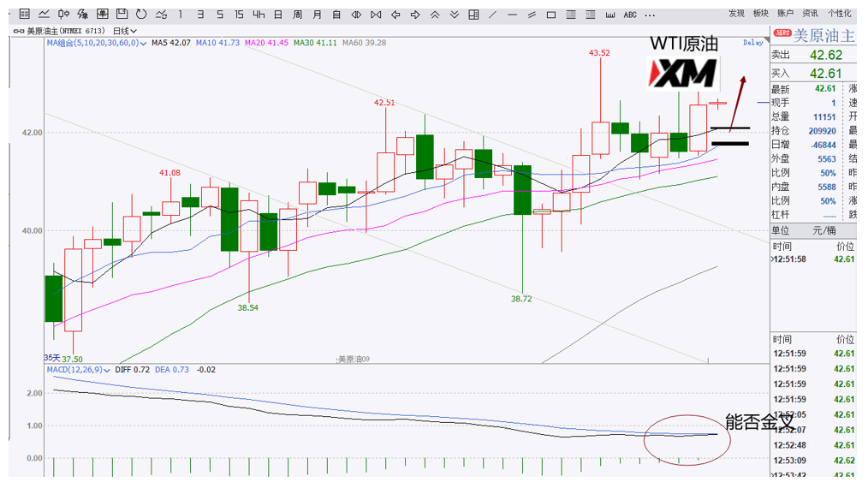868x494 pixels.
Task: Select the diagonal line drawing tool
Action: point(493,15)
